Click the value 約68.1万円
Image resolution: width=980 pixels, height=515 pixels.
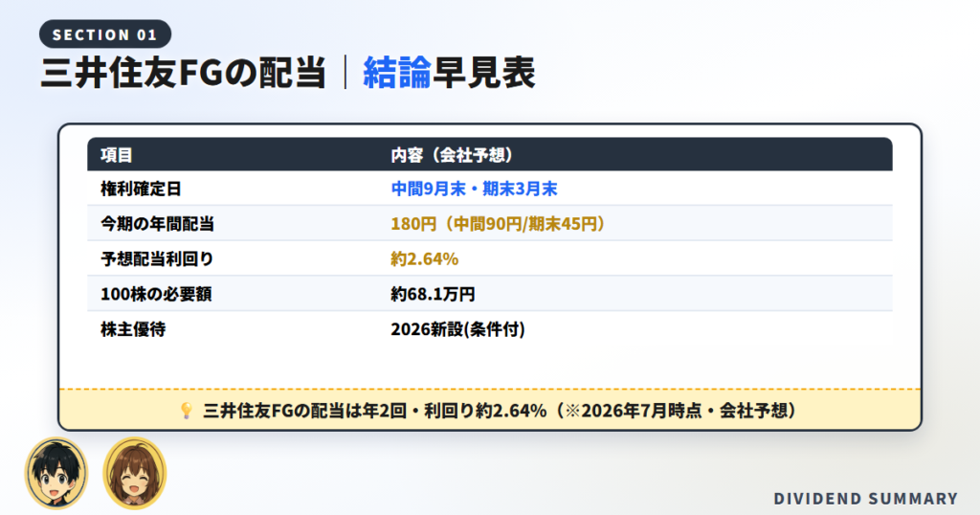[x=433, y=295]
